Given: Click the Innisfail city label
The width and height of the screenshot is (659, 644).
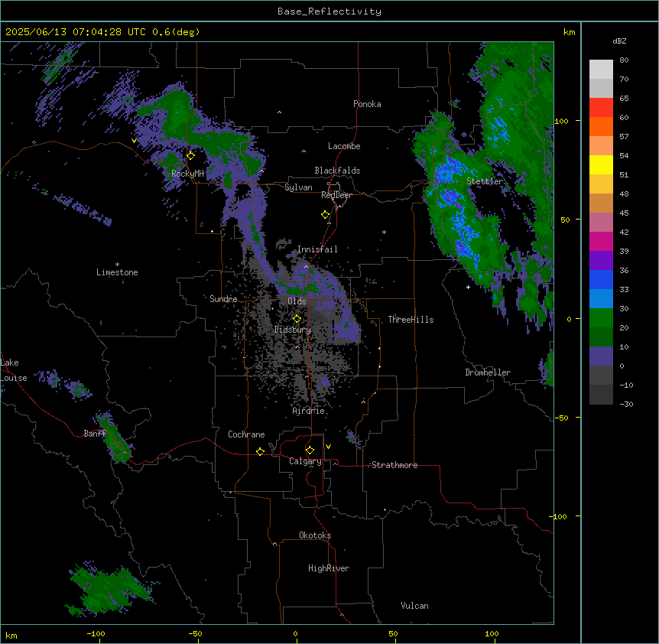Looking at the screenshot, I should 317,249.
